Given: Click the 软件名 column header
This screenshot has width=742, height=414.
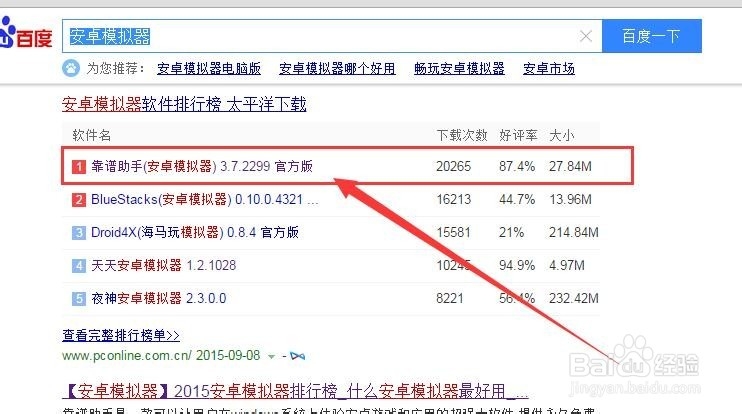Looking at the screenshot, I should [91, 135].
